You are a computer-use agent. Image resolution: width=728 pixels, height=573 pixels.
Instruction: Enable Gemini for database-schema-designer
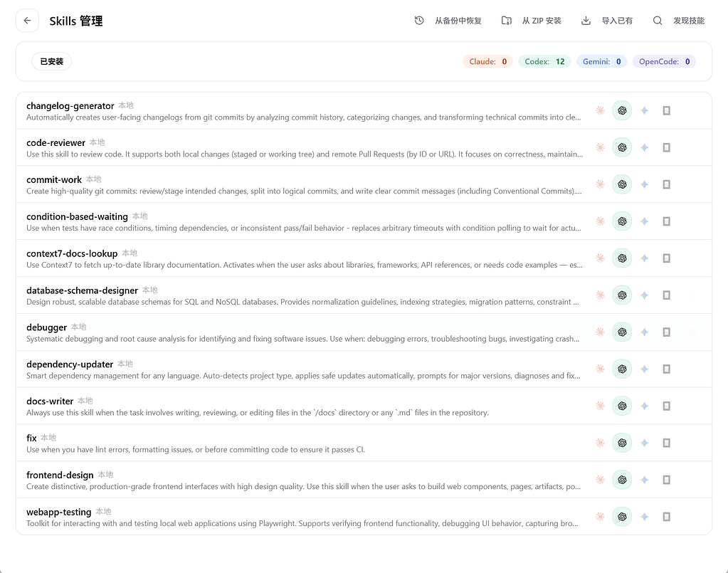645,295
